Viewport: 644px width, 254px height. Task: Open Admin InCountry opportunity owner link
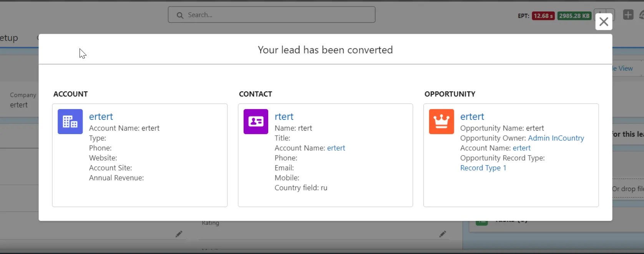(x=556, y=138)
